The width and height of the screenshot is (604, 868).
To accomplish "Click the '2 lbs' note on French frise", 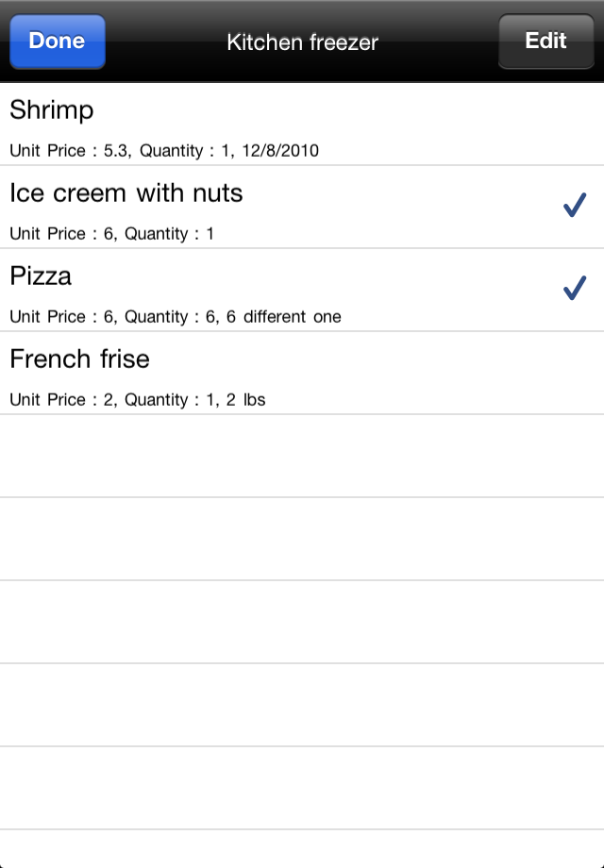I will 245,400.
